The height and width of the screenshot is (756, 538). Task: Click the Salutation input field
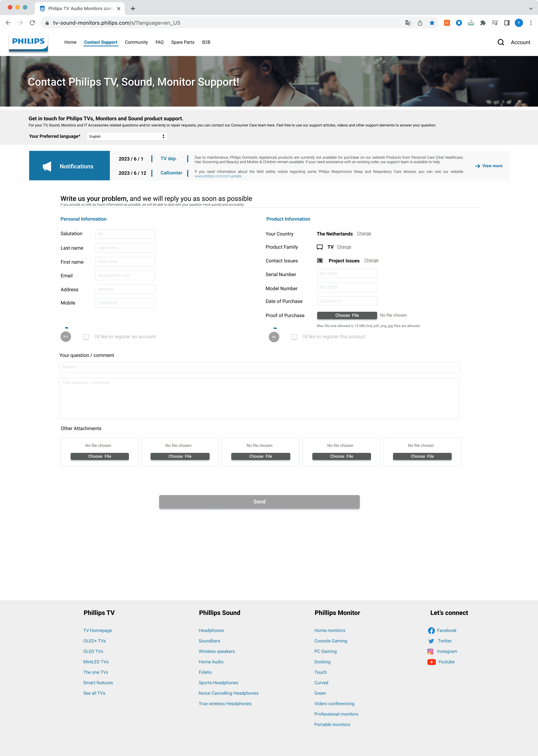(x=125, y=234)
